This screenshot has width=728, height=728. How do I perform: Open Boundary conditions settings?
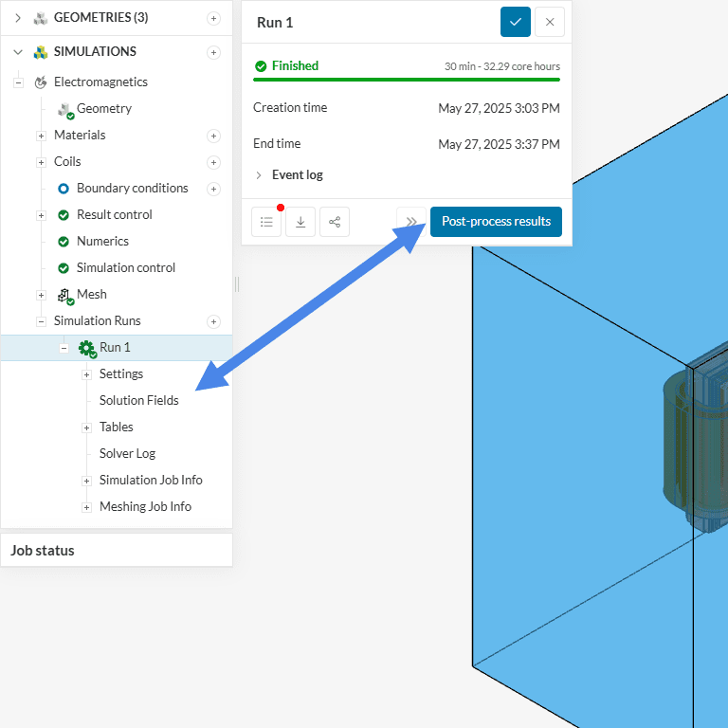click(132, 188)
